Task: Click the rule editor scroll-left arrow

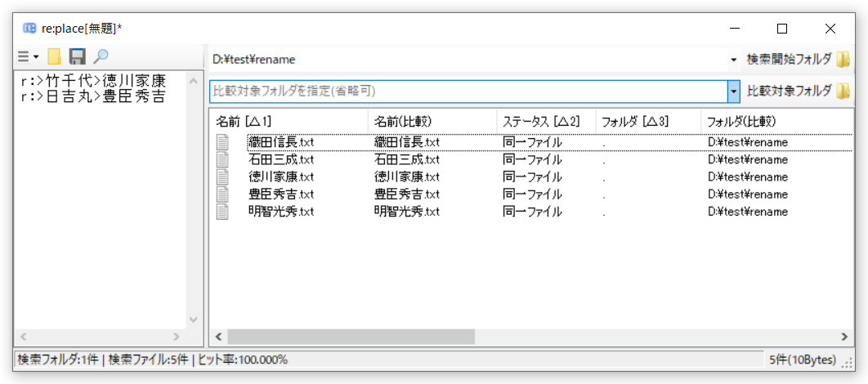Action: tap(23, 336)
